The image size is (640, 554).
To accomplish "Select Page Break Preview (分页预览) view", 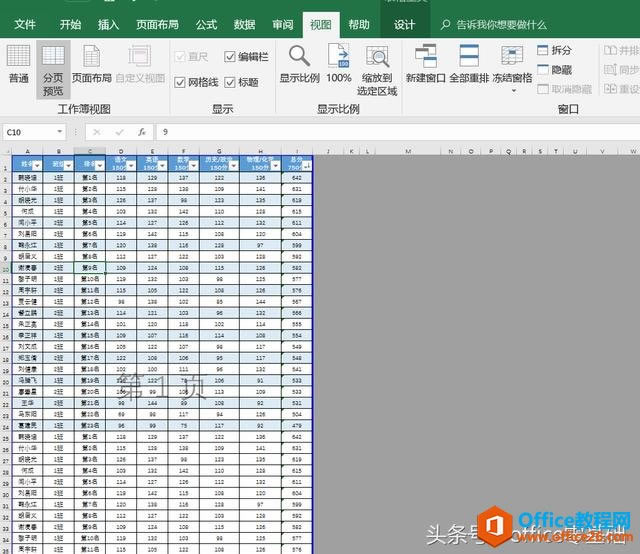I will tap(53, 70).
